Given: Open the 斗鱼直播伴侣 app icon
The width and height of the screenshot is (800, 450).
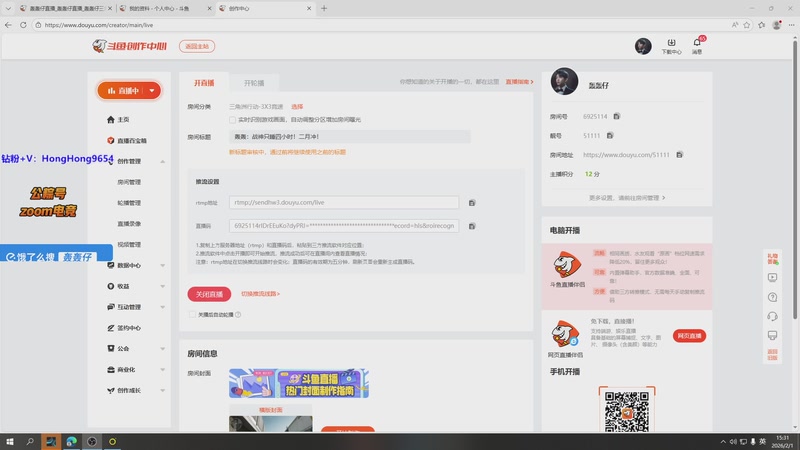Looking at the screenshot, I should 569,264.
